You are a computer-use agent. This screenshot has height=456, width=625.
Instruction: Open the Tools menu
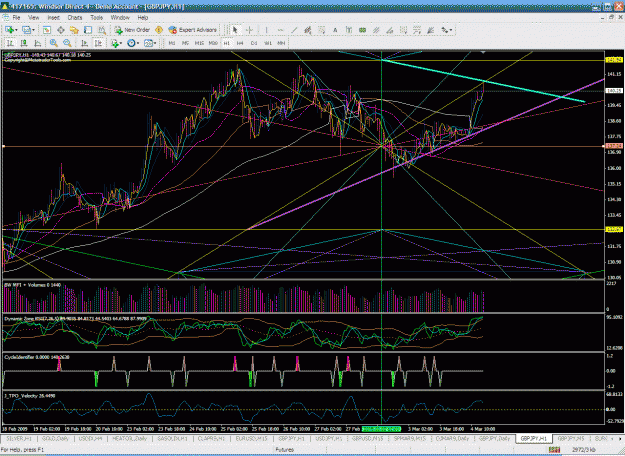click(96, 18)
